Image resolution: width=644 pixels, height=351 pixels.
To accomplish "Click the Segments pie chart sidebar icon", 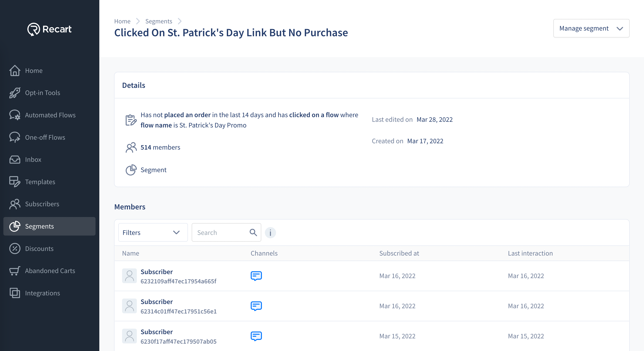I will pos(15,226).
